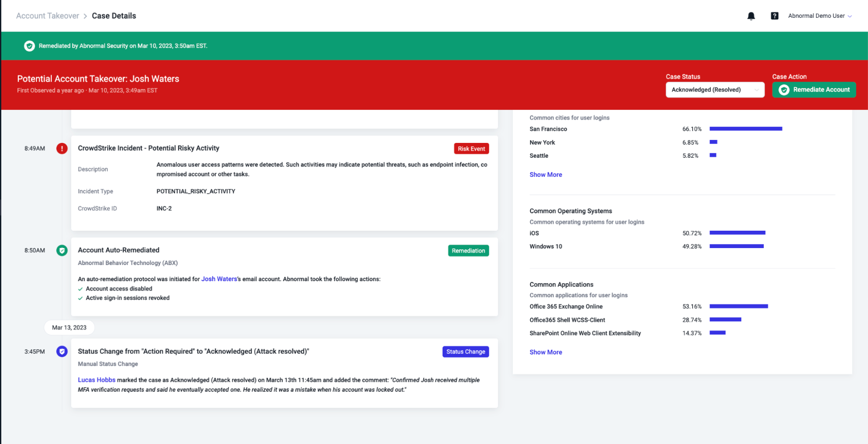Open the Lucas Hobbs link

click(x=96, y=380)
